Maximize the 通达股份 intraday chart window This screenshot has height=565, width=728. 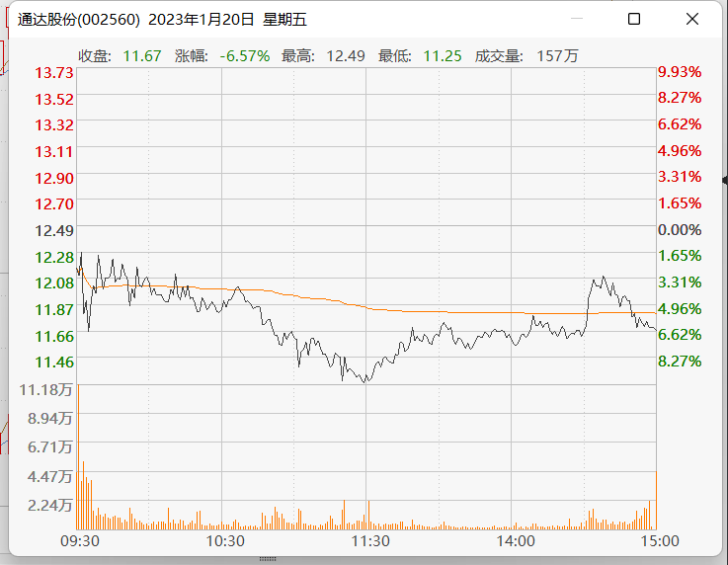(634, 19)
